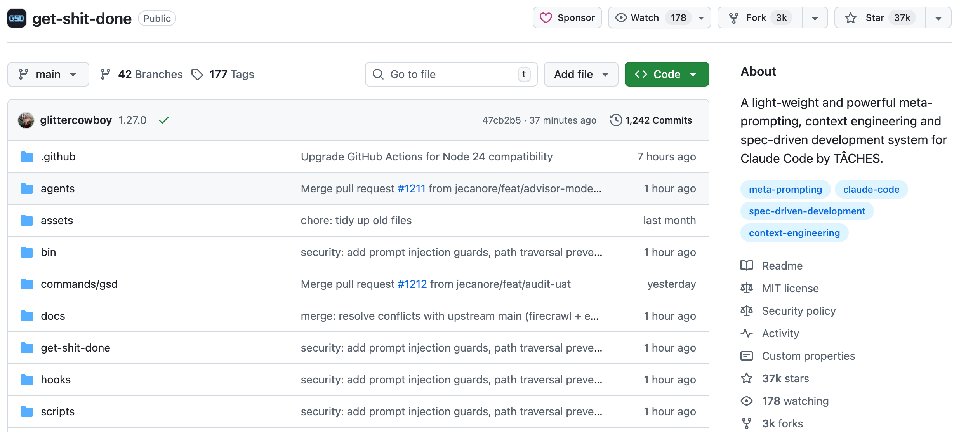Open the Readme link in About
980x432 pixels.
(782, 266)
